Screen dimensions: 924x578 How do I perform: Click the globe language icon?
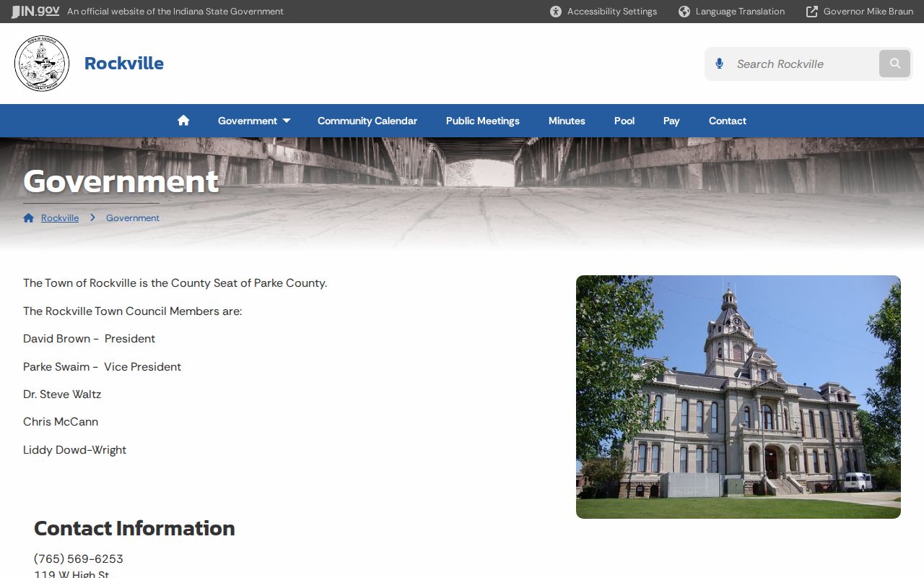click(x=684, y=12)
